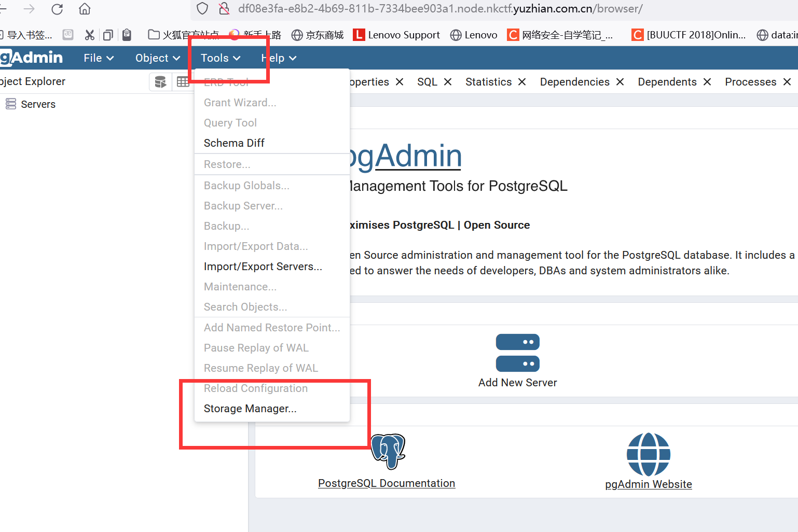Close the Dependents tab
798x532 pixels.
click(707, 82)
